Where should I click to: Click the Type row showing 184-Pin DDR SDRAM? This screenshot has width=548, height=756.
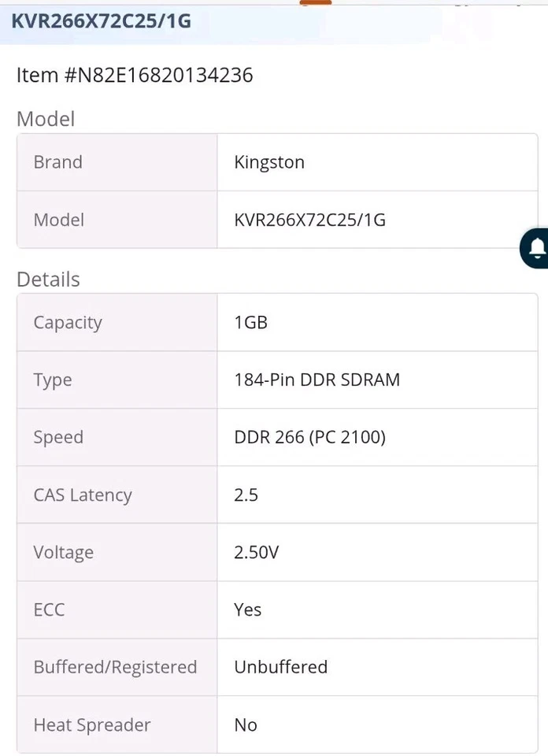[318, 380]
